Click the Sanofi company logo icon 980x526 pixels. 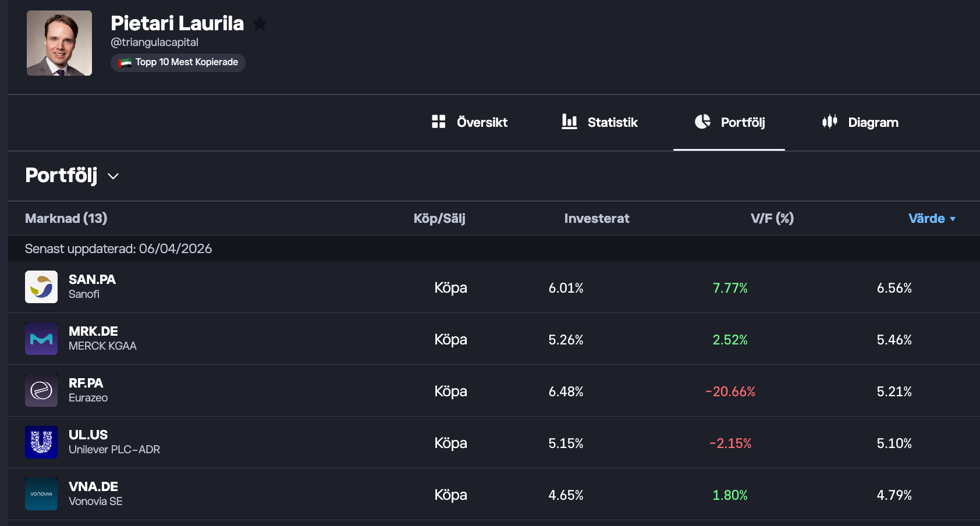[41, 287]
